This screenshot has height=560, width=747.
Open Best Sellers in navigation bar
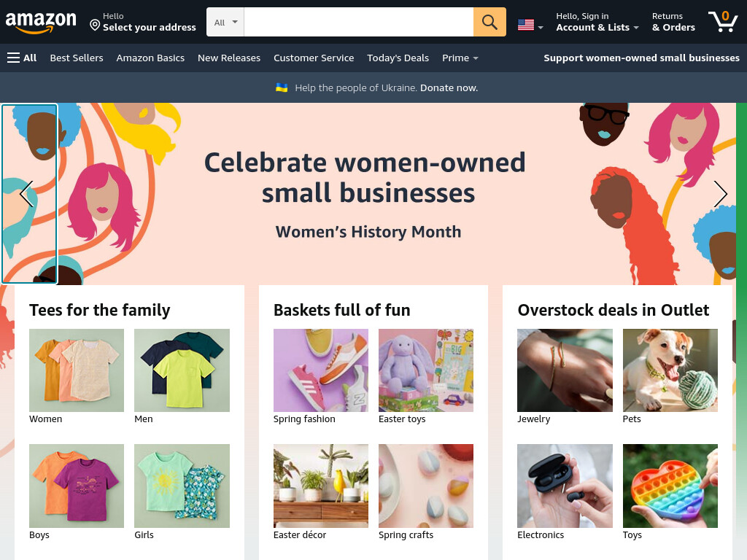tap(76, 58)
